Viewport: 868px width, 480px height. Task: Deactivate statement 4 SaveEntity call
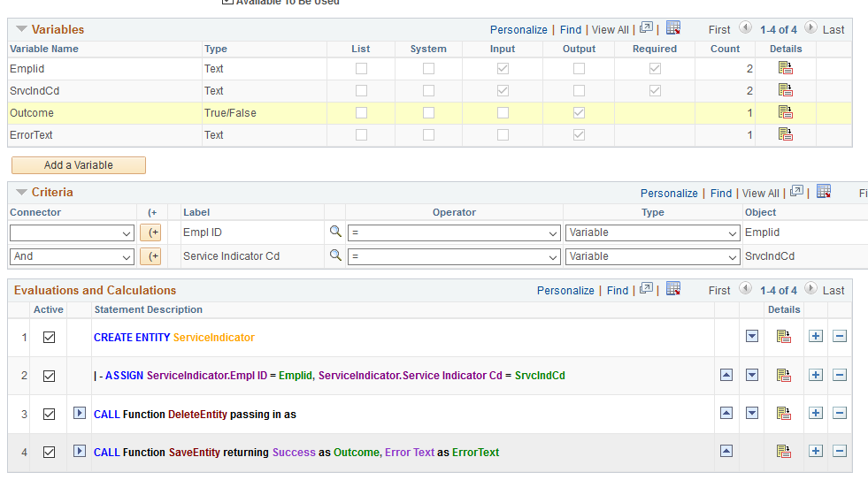49,452
